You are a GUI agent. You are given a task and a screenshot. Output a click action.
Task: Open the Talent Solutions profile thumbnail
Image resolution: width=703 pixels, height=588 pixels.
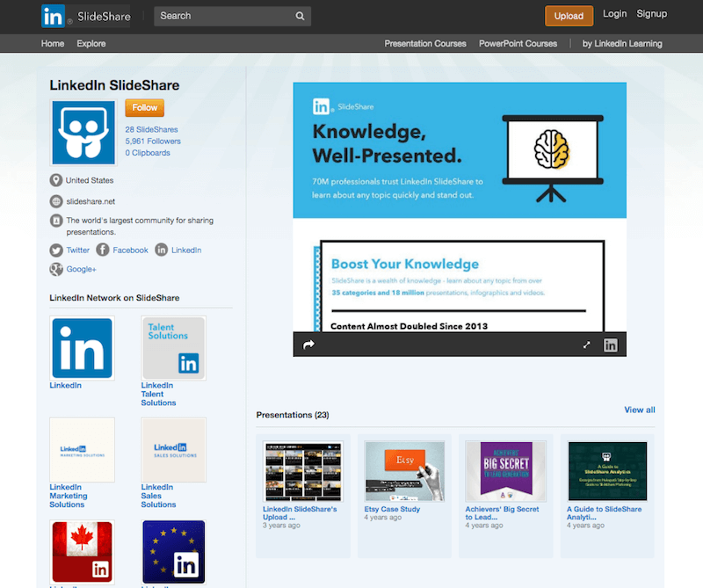pyautogui.click(x=173, y=348)
